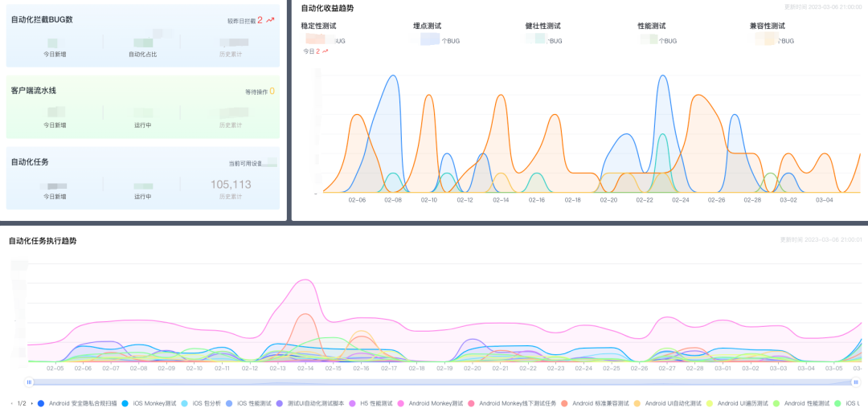
Task: Go to next legend page arrow
Action: [x=31, y=404]
